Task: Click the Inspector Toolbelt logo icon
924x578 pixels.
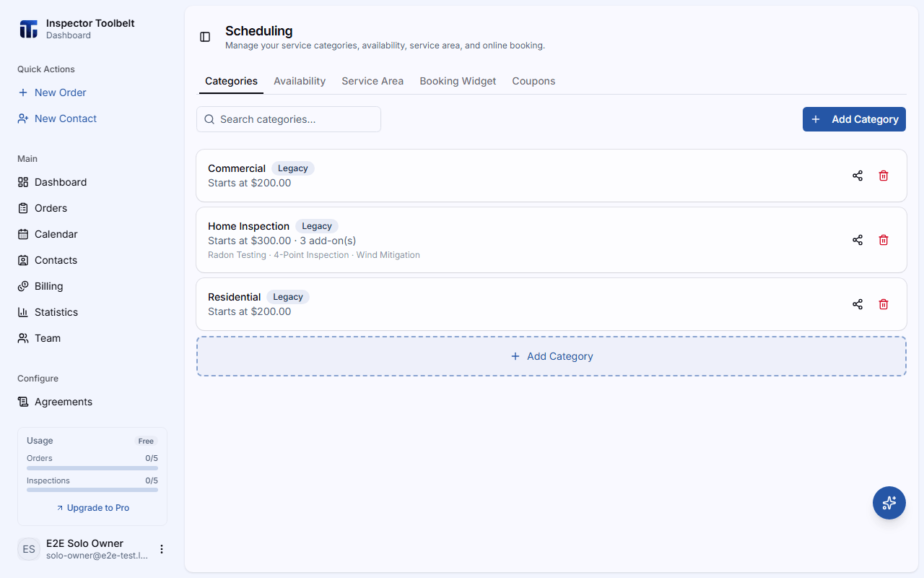Action: coord(28,29)
